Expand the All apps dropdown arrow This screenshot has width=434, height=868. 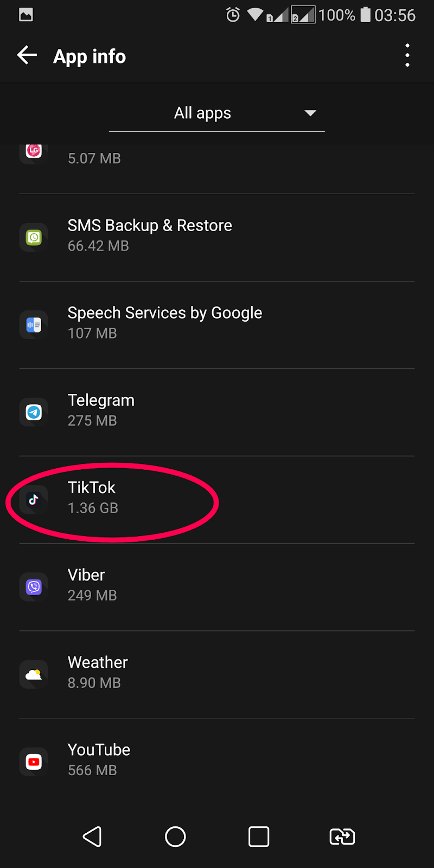(310, 113)
